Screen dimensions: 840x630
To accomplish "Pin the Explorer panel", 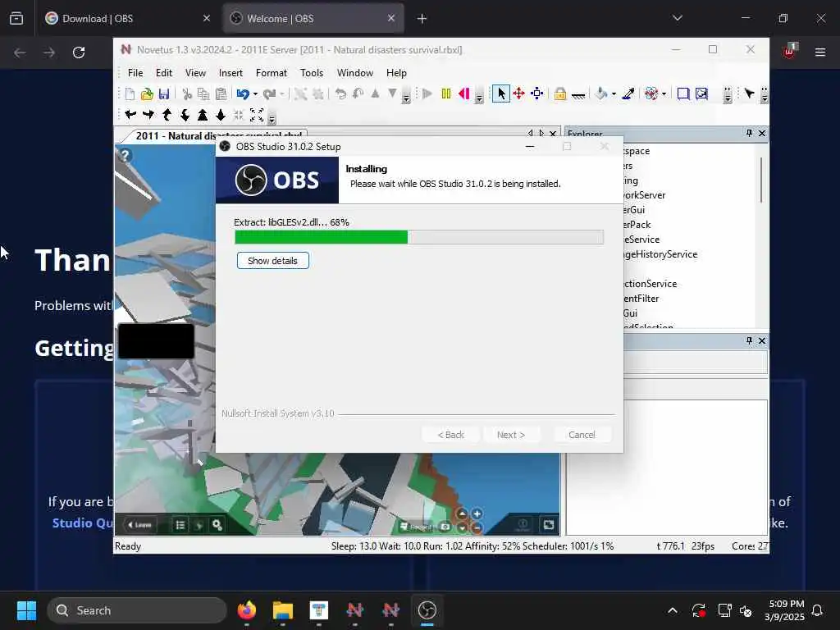I will click(749, 133).
